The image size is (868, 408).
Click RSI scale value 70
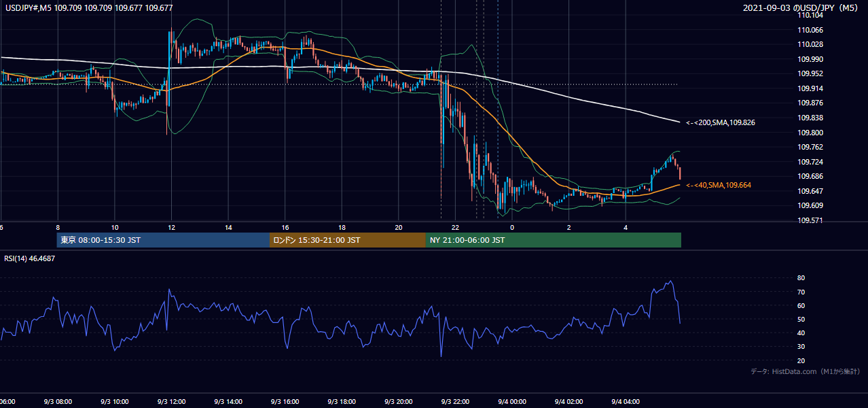[x=801, y=292]
